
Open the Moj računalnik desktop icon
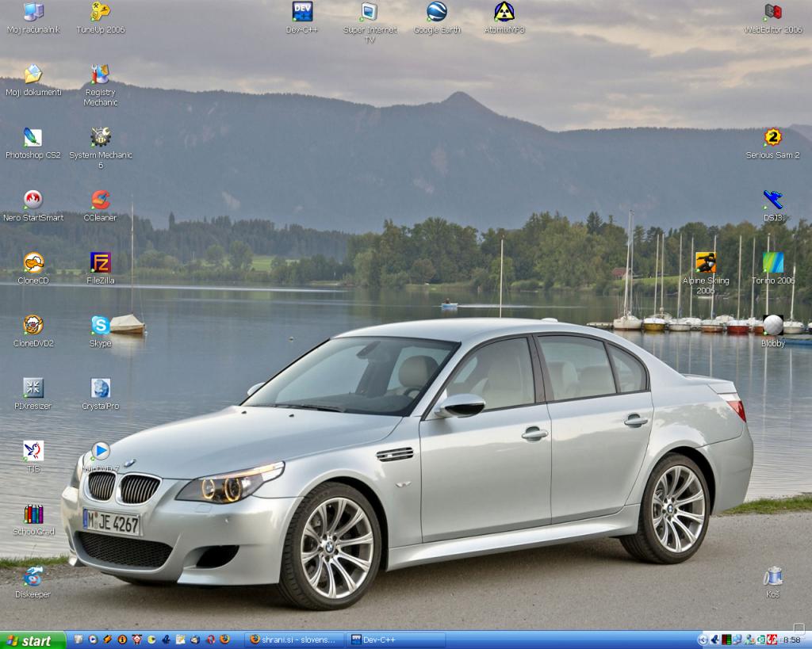click(33, 18)
